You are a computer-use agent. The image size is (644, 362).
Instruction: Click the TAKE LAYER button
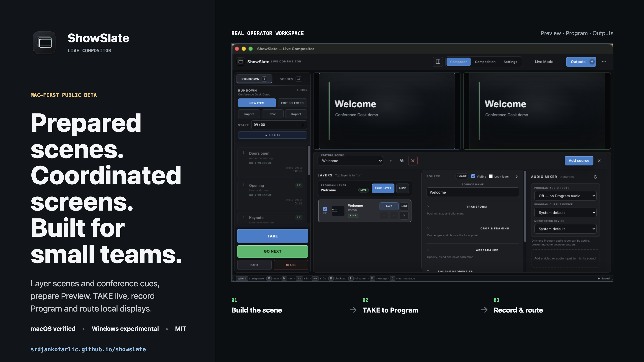pos(383,188)
